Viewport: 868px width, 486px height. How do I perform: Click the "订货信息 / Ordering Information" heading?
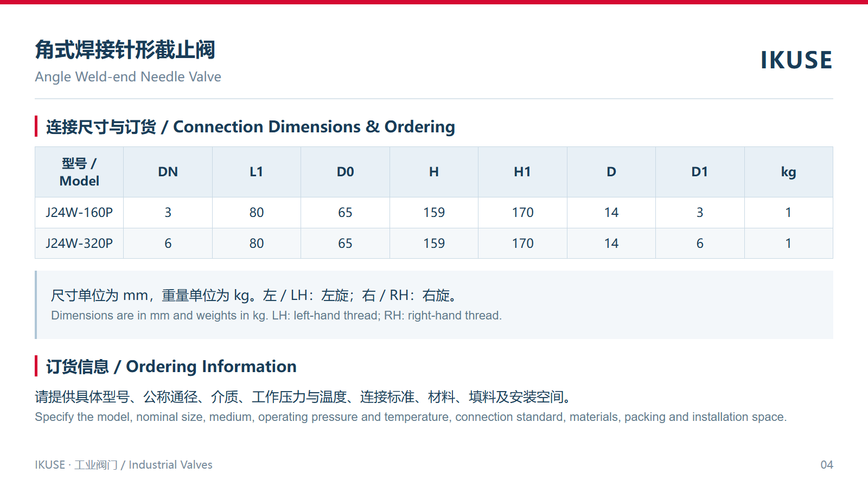171,367
